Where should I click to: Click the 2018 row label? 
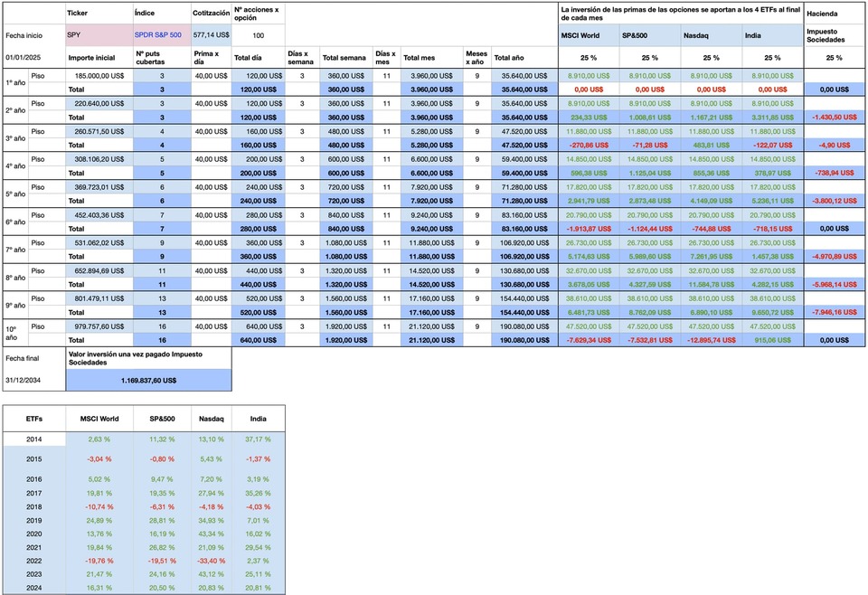(x=33, y=506)
